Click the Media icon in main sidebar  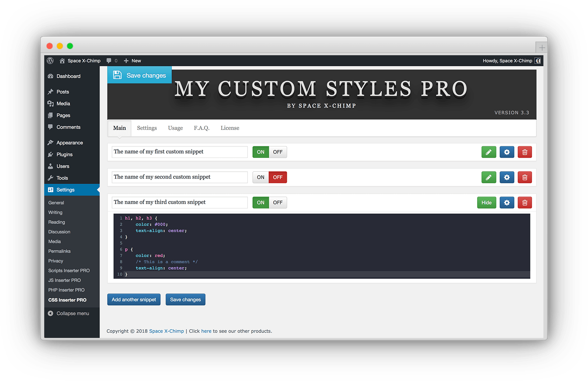50,103
